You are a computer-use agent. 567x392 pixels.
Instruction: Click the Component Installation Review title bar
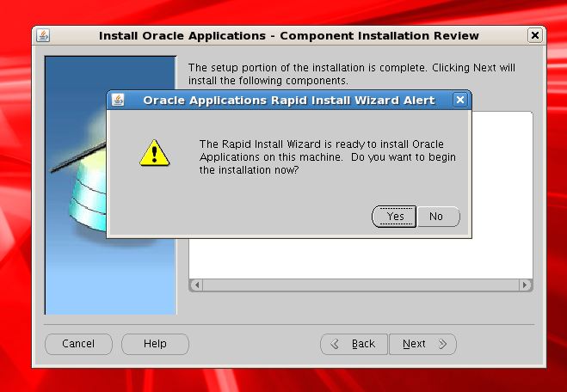(288, 36)
